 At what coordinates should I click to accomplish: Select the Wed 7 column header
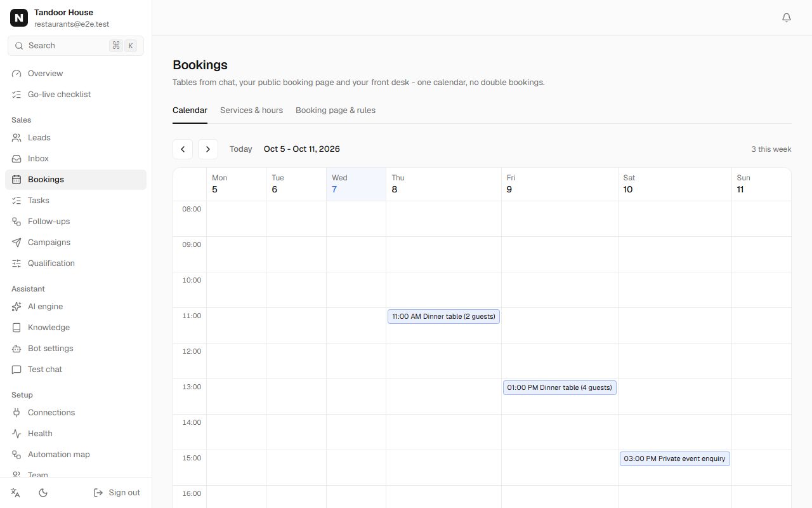pyautogui.click(x=356, y=184)
